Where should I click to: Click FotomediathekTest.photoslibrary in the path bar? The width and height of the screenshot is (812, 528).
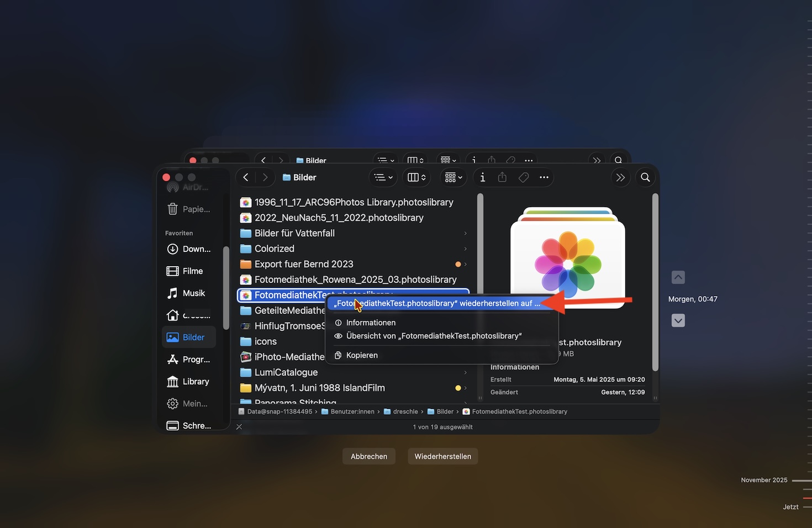[x=515, y=411]
